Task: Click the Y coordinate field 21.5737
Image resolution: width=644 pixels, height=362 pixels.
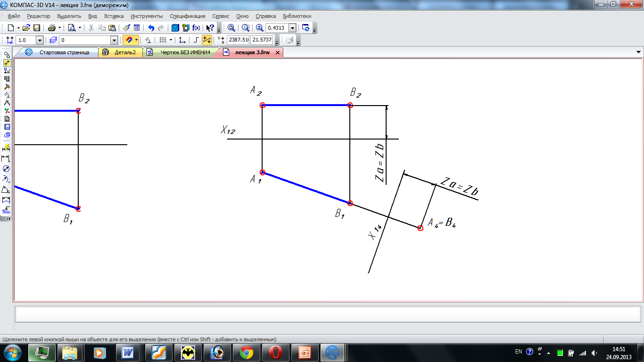Action: coord(262,41)
